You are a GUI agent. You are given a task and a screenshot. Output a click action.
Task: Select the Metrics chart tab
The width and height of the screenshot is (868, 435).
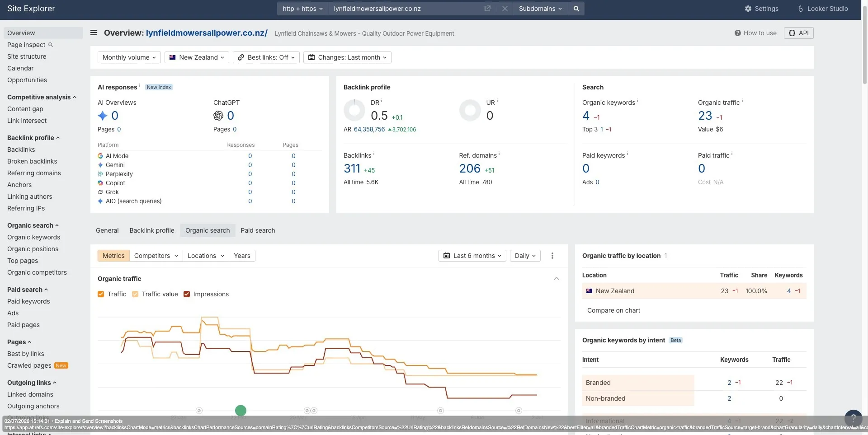tap(113, 256)
